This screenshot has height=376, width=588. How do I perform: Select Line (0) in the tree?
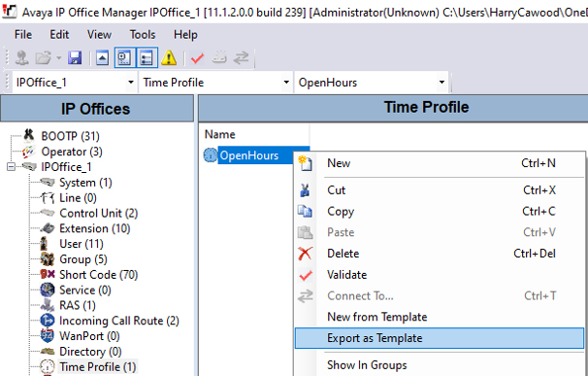point(78,198)
